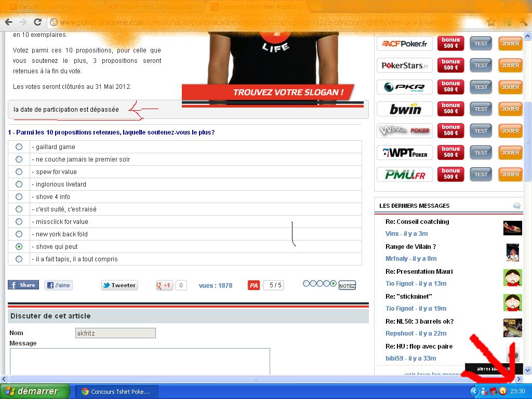This screenshot has height=399, width=532.
Task: Share the article on Facebook
Action: [23, 285]
